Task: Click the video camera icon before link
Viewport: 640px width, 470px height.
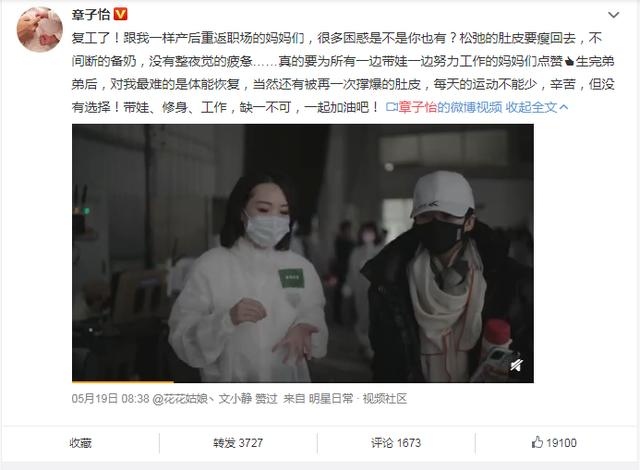Action: pos(391,107)
